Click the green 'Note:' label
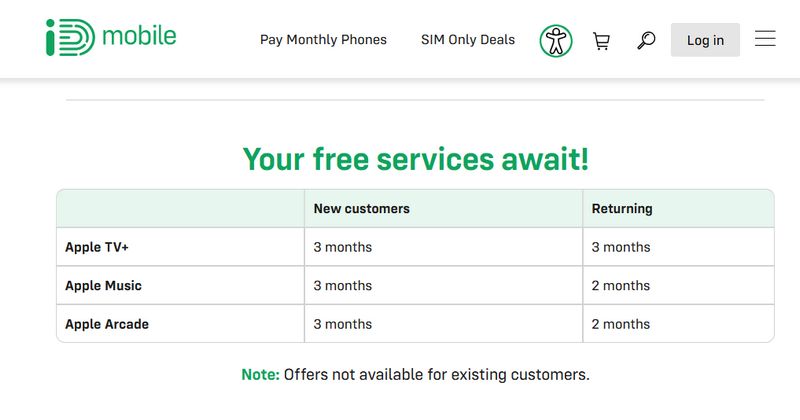 coord(260,375)
